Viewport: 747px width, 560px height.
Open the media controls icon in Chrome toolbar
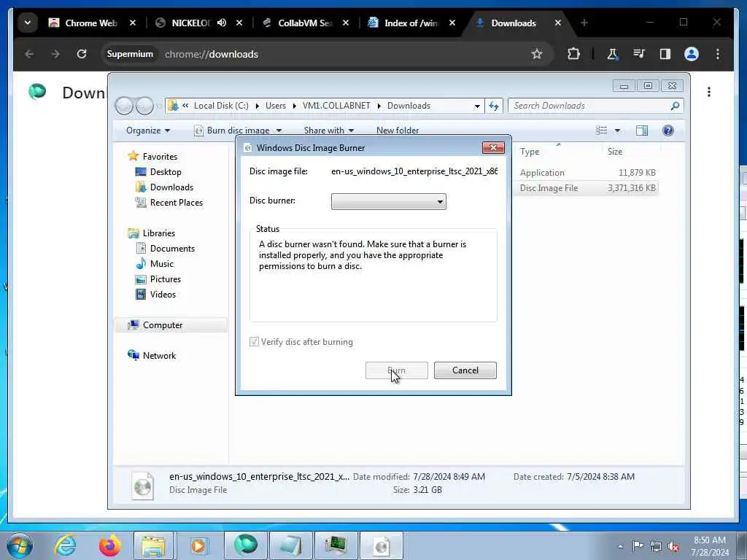point(639,54)
